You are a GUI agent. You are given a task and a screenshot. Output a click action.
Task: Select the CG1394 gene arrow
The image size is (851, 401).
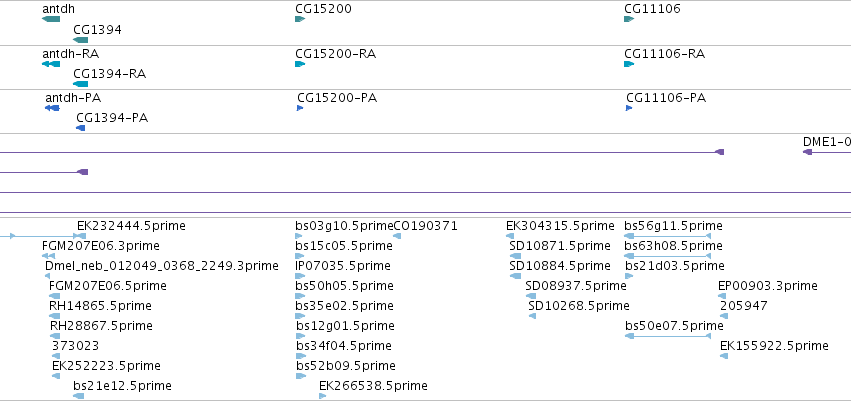click(80, 40)
